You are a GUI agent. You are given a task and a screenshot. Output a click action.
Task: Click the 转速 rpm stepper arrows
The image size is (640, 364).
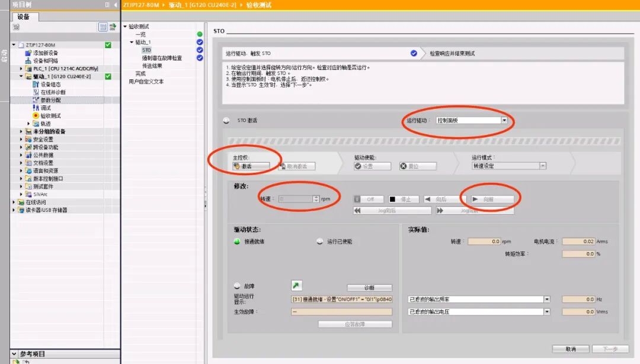(x=316, y=199)
